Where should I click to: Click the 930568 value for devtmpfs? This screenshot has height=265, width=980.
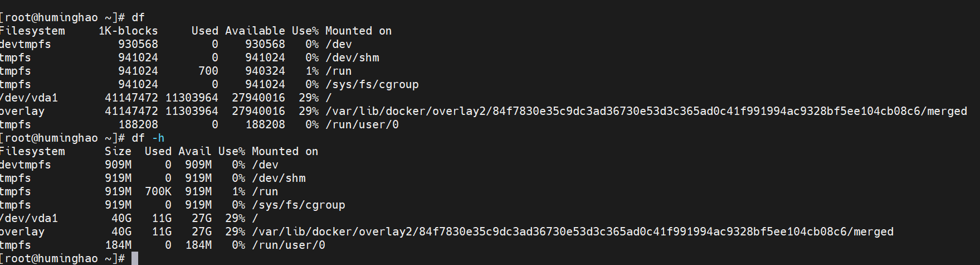138,44
